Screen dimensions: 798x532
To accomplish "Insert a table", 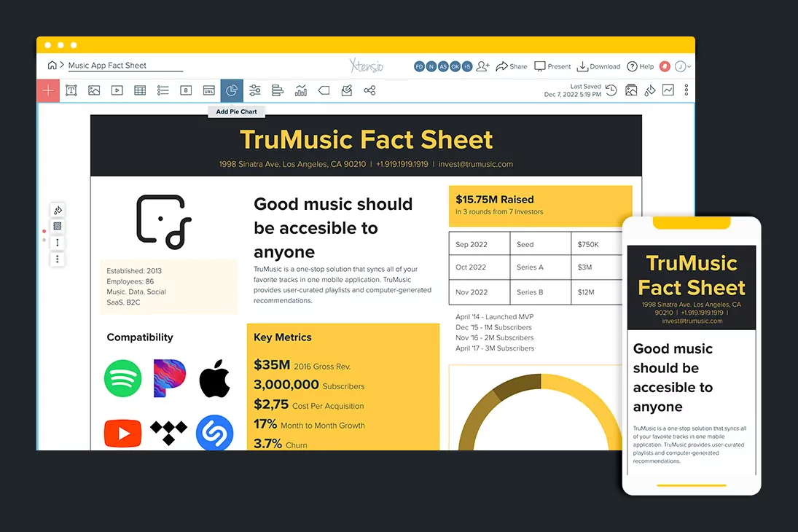I will point(140,90).
